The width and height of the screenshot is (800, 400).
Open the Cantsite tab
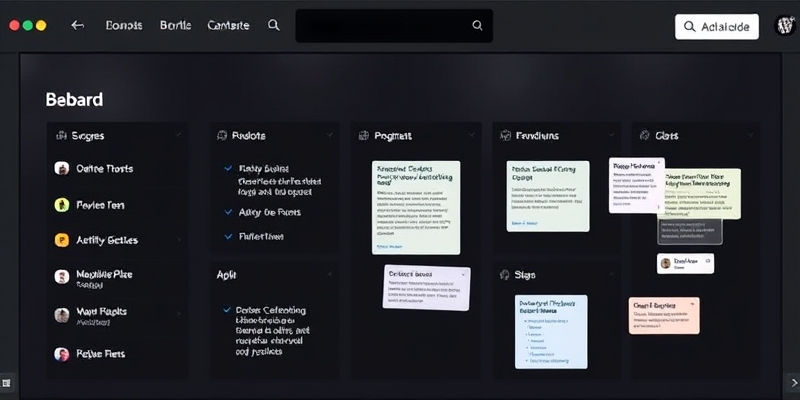coord(228,26)
